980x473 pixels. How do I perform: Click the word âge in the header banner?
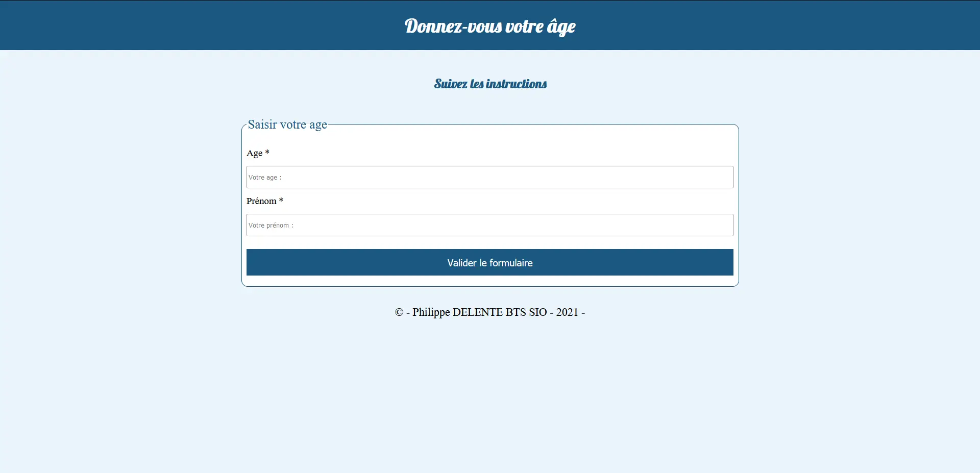pos(561,27)
